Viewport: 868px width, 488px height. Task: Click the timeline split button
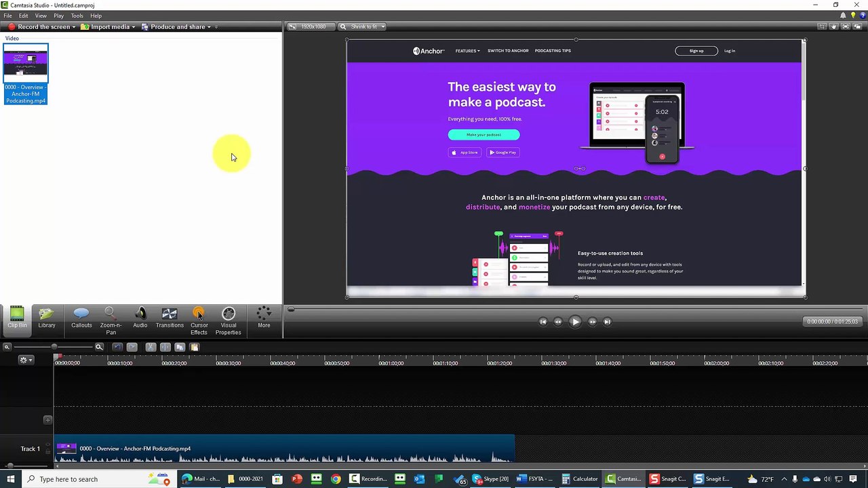click(165, 347)
